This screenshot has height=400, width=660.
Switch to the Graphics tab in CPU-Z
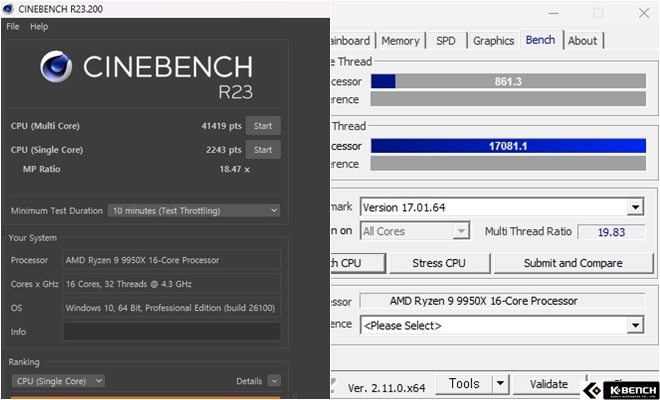pyautogui.click(x=493, y=41)
